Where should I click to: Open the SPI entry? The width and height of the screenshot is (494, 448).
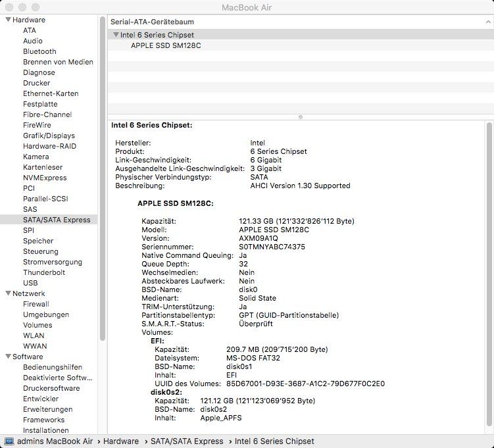(28, 230)
